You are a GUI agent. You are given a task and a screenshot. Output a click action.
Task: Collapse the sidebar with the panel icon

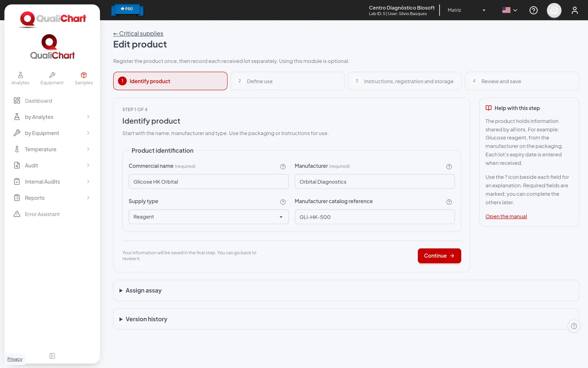coord(52,356)
